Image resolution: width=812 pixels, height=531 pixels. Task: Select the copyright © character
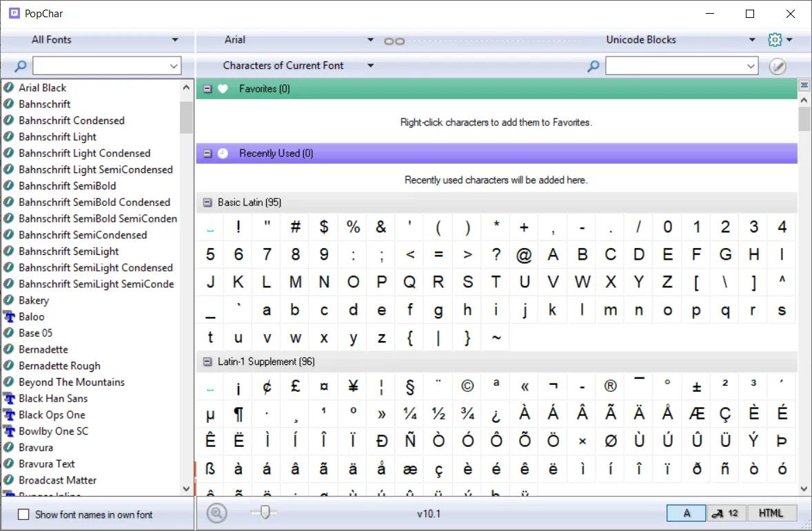[467, 386]
